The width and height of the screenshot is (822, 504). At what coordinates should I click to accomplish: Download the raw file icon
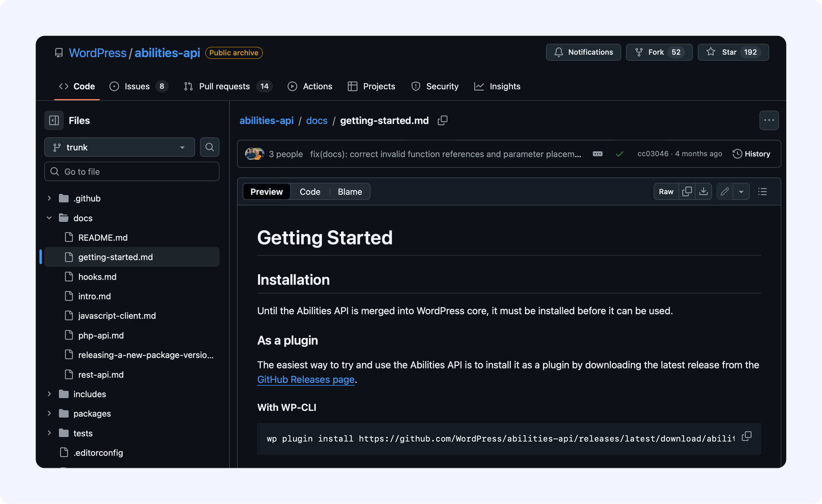click(x=704, y=191)
